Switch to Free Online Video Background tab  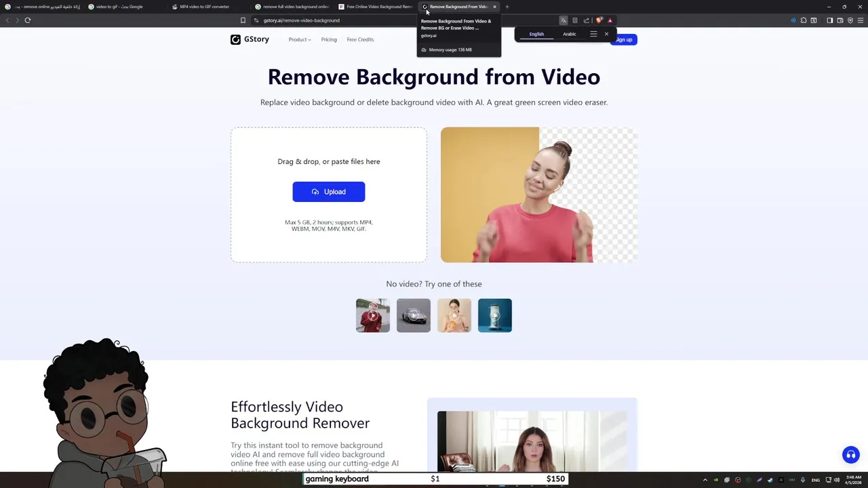click(x=376, y=7)
